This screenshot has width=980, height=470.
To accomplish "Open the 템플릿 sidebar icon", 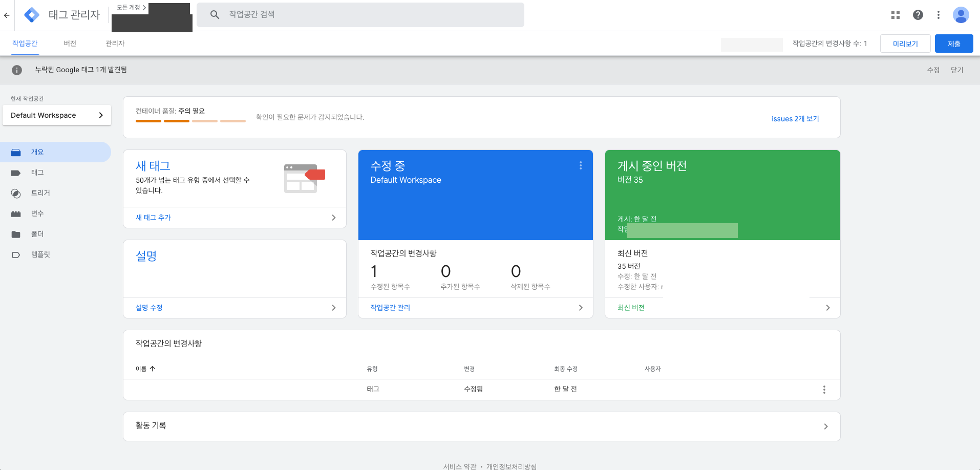I will [x=15, y=254].
